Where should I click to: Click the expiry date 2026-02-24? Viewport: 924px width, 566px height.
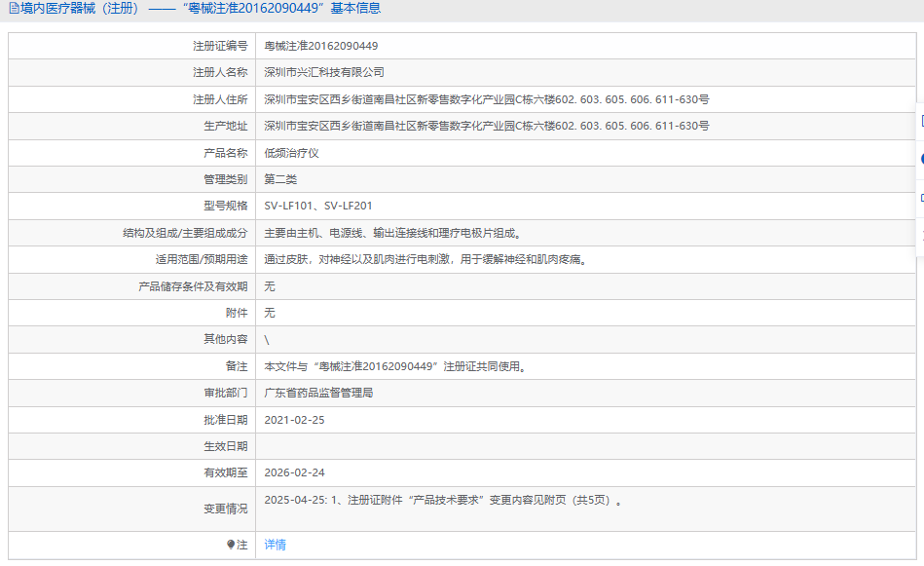pos(294,472)
